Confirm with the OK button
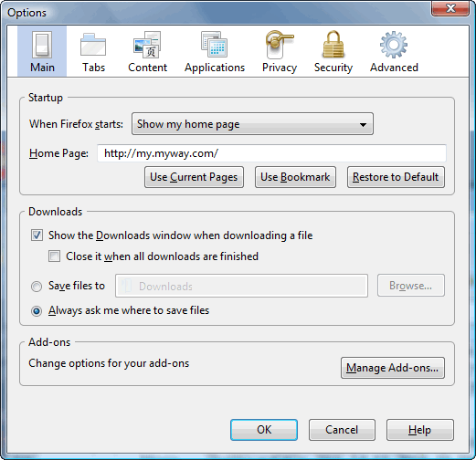 tap(264, 430)
